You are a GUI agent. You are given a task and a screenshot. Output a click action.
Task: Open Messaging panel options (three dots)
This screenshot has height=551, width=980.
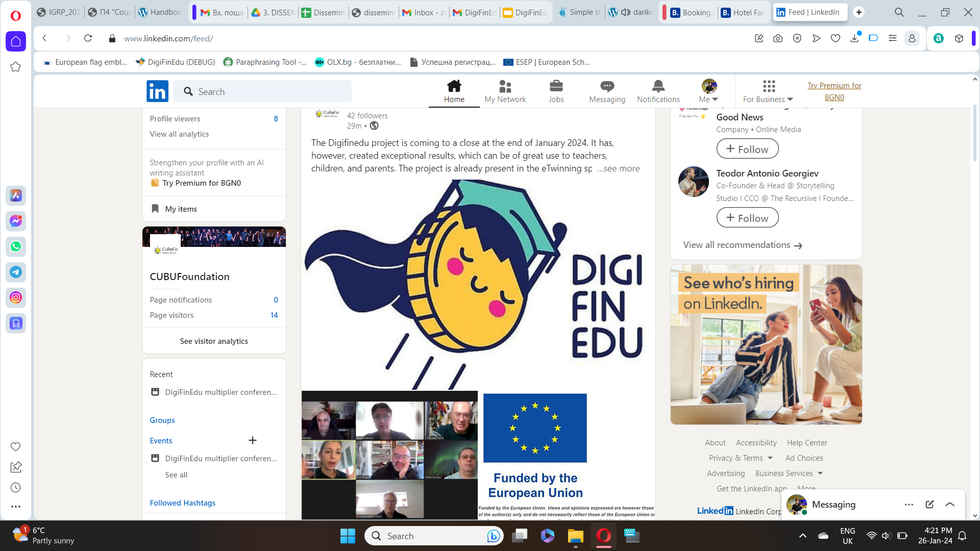[909, 504]
